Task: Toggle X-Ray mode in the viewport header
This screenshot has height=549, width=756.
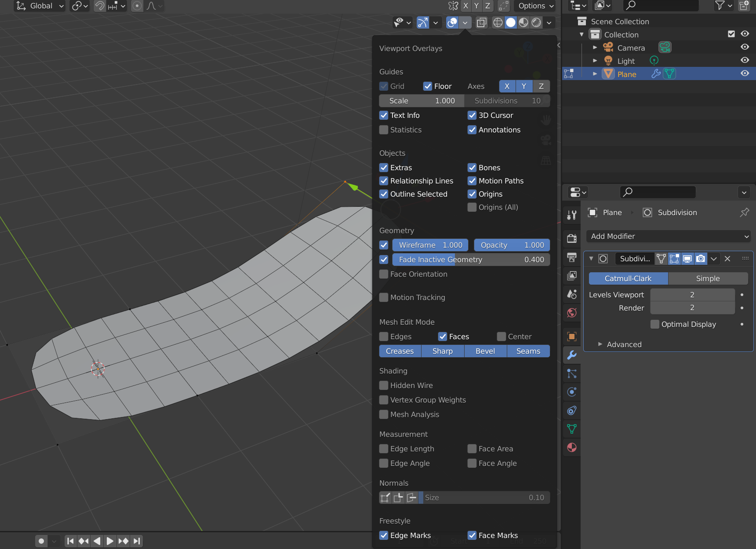Action: coord(481,22)
